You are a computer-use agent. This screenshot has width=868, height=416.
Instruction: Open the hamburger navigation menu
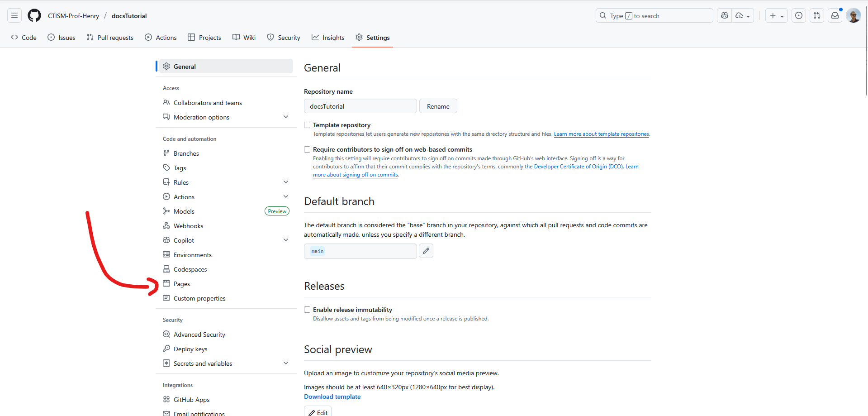[x=14, y=16]
